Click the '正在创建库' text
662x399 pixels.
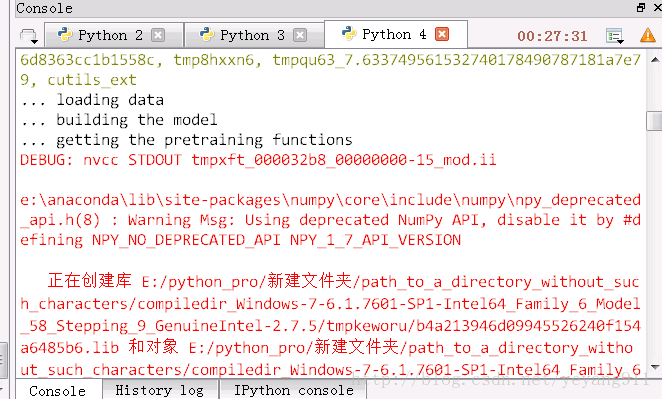point(90,280)
